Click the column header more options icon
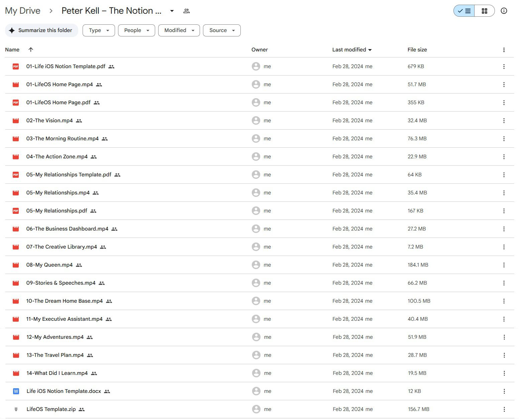The width and height of the screenshot is (520, 420). (x=504, y=50)
